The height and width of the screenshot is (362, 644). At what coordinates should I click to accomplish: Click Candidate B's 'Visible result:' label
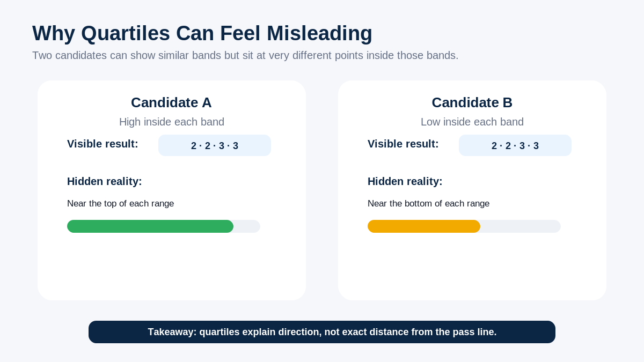coord(403,144)
